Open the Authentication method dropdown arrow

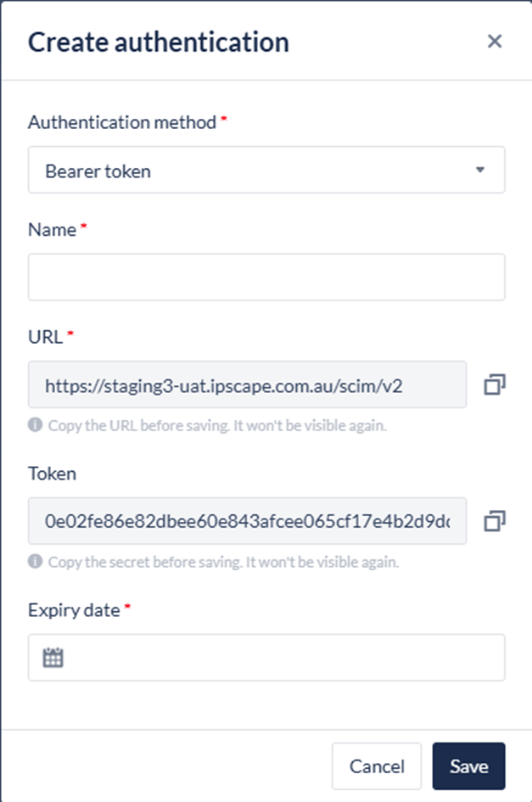pos(479,170)
